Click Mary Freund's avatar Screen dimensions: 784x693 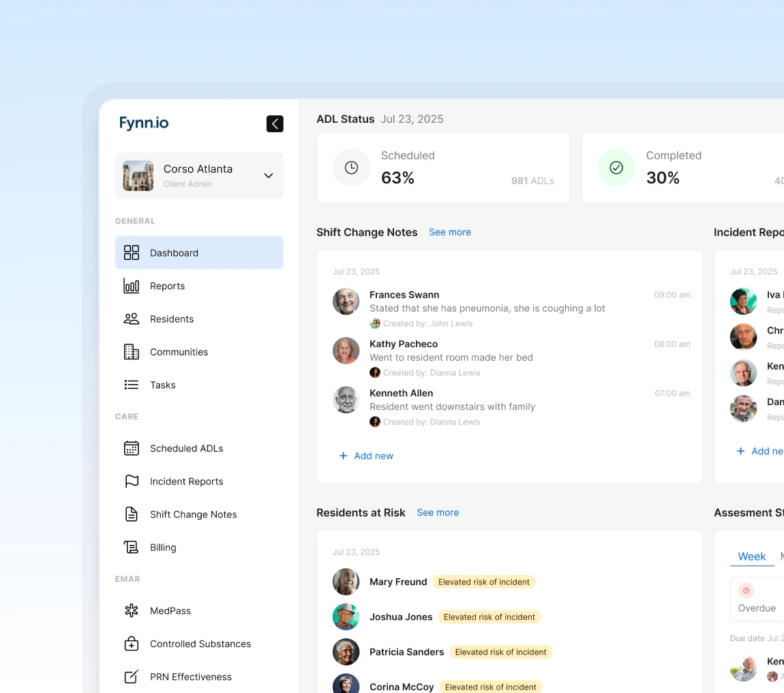(x=346, y=581)
